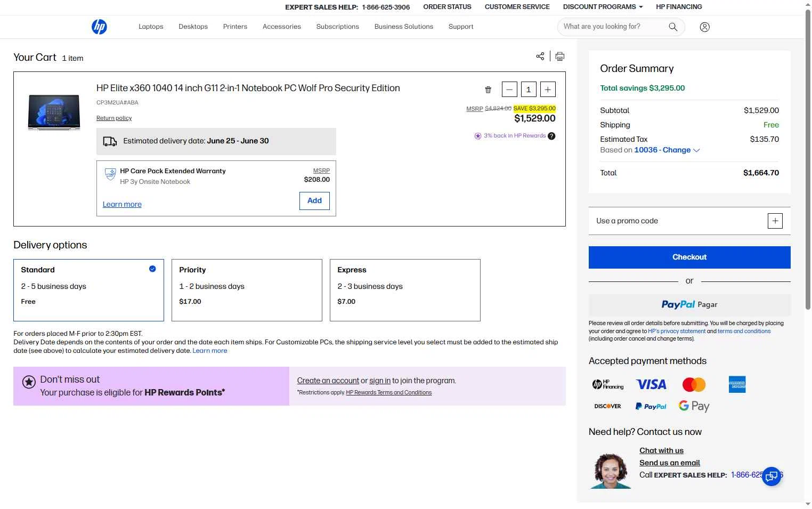
Task: Click the Mastercard payment logo
Action: click(x=694, y=384)
